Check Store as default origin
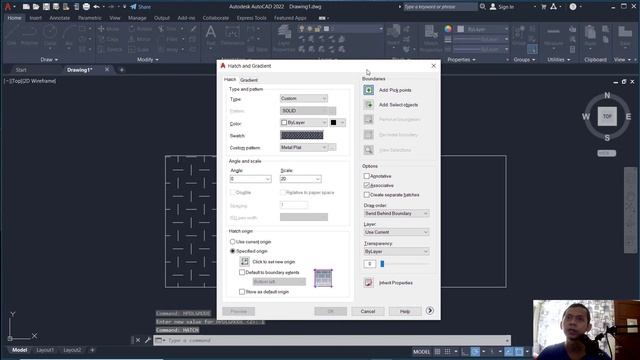 [242, 292]
